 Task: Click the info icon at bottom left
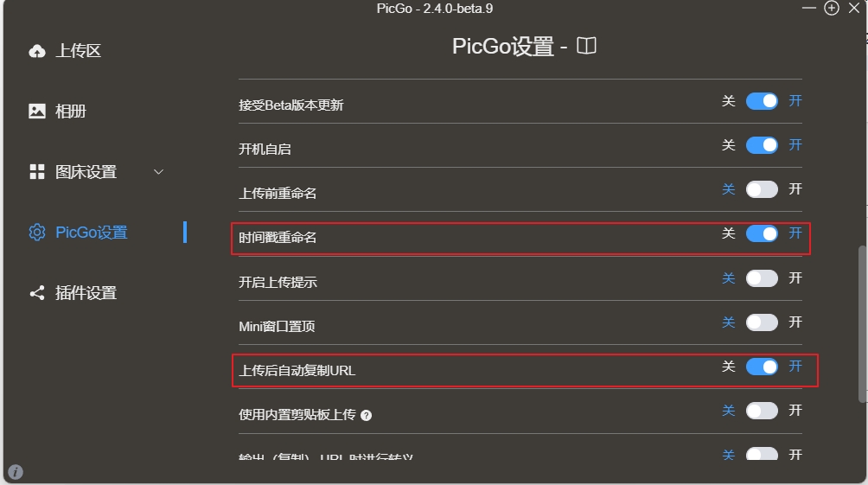click(16, 472)
